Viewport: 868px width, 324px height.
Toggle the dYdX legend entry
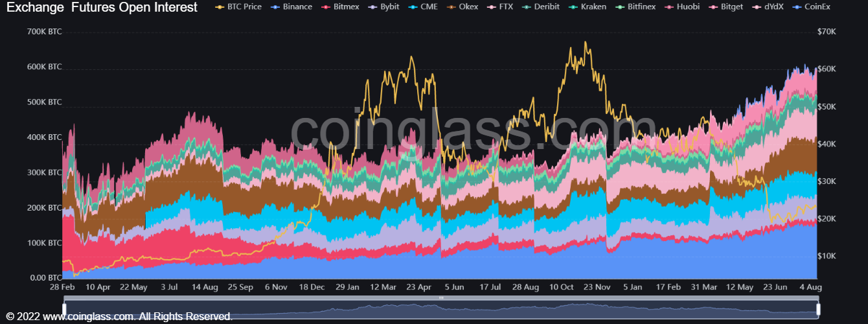point(769,6)
